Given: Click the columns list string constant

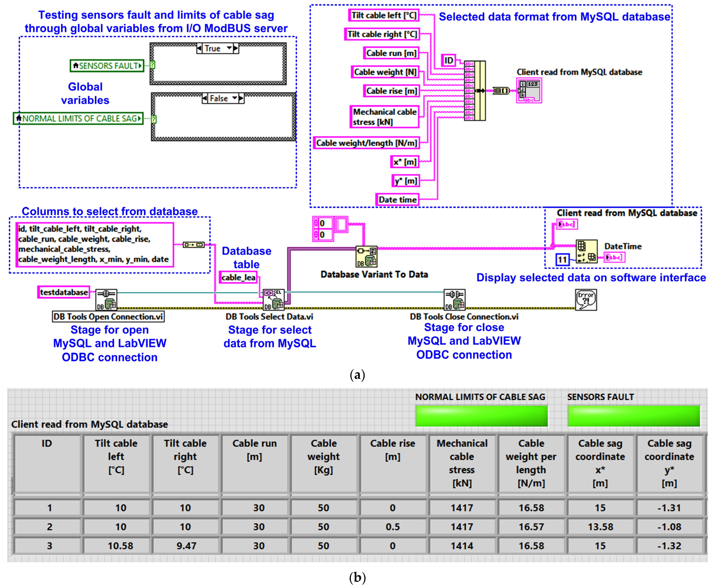Looking at the screenshot, I should [95, 244].
